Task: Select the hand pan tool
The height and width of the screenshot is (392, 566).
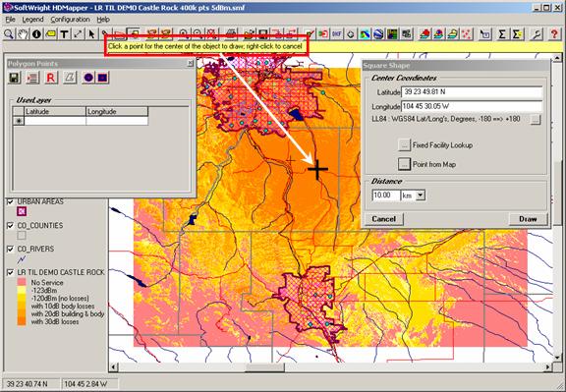Action: point(23,34)
